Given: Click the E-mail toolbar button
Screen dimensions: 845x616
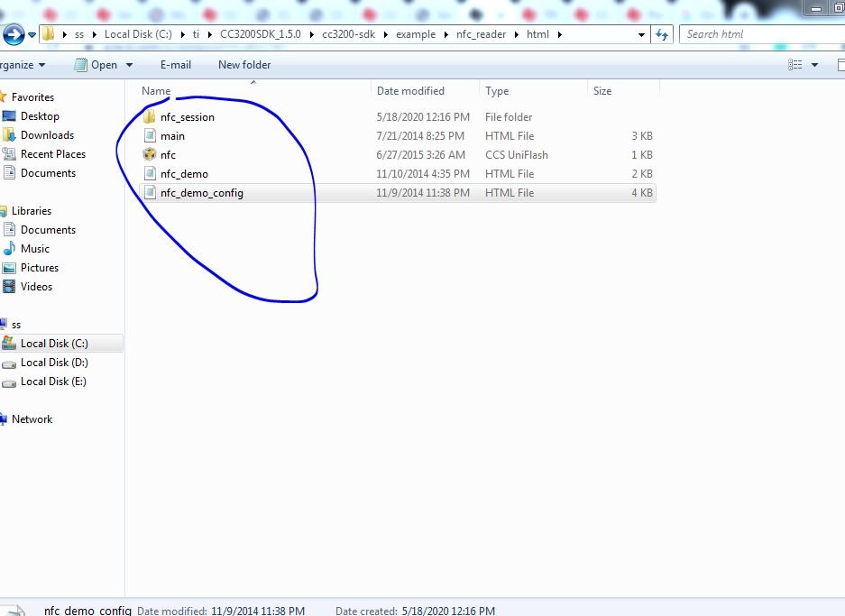Looking at the screenshot, I should pos(176,65).
